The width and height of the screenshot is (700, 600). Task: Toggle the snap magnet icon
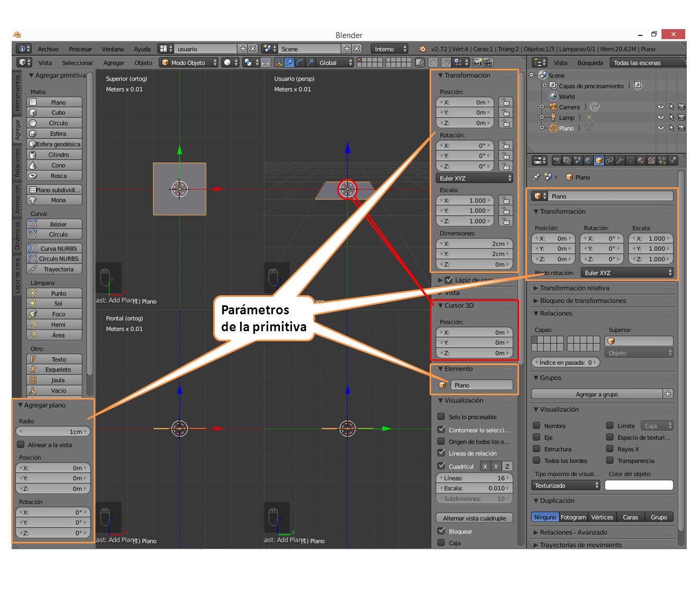(446, 62)
